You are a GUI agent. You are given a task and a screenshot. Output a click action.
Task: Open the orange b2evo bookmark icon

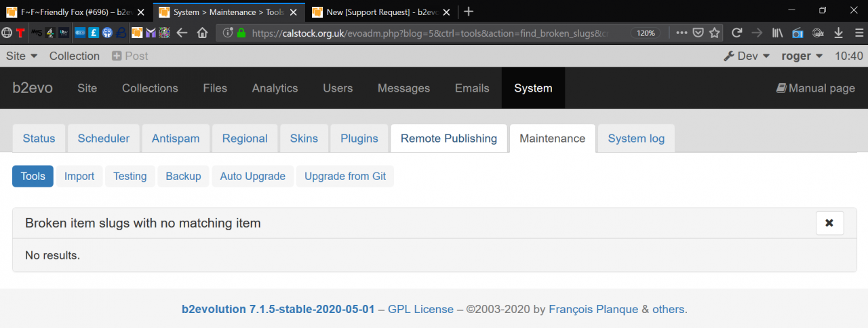click(x=137, y=33)
